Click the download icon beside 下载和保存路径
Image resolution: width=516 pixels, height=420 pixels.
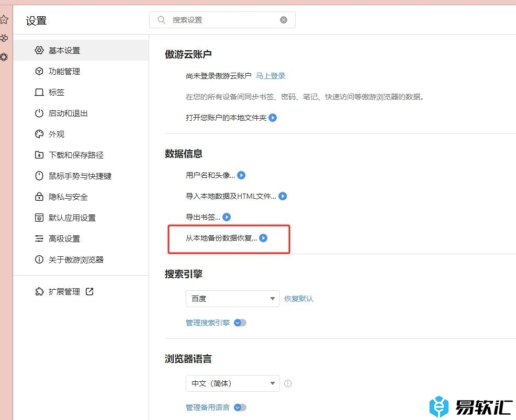click(39, 155)
